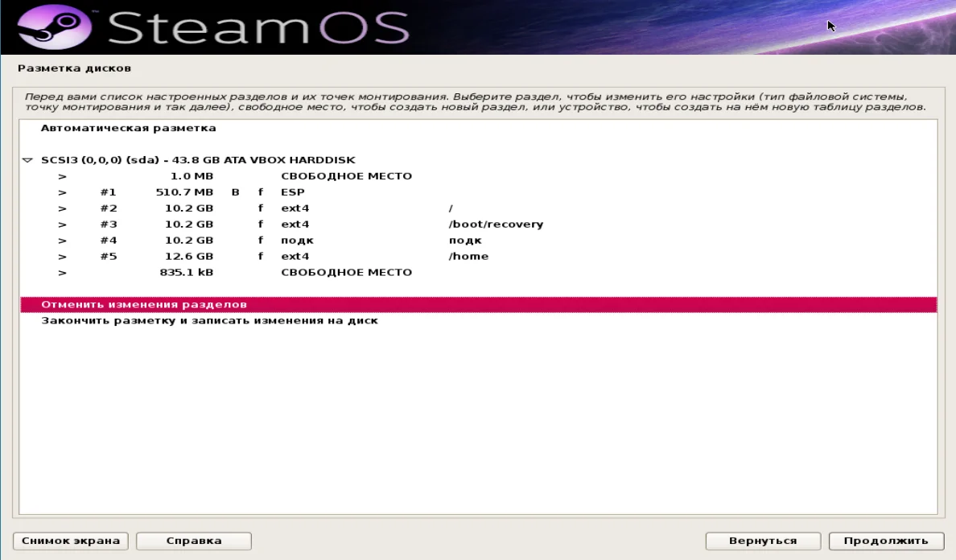Open Справка help button

pyautogui.click(x=194, y=541)
